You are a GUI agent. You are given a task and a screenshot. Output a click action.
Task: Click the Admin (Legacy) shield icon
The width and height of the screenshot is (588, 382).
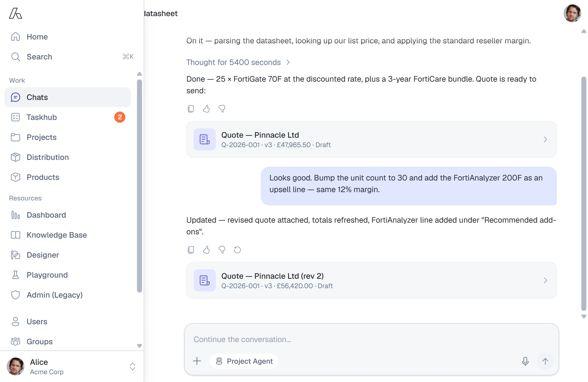click(x=16, y=295)
